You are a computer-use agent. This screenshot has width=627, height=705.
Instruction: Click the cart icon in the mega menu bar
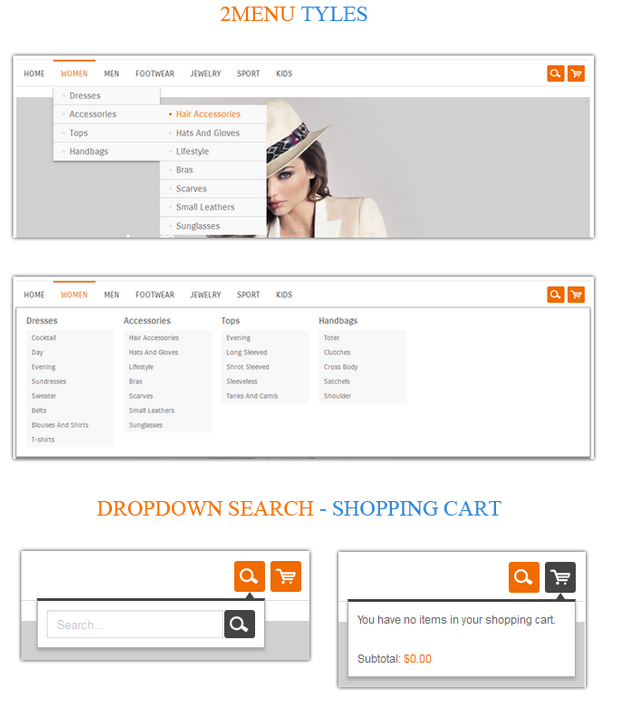[576, 294]
